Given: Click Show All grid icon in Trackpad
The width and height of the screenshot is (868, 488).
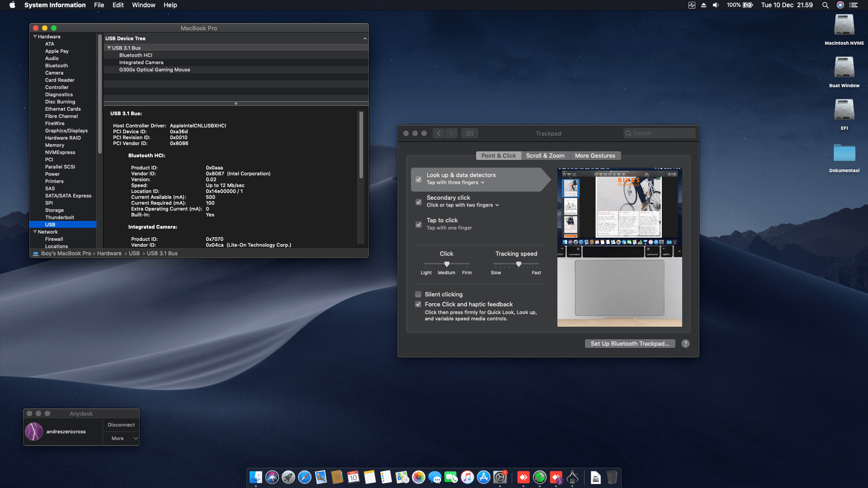Looking at the screenshot, I should 469,133.
